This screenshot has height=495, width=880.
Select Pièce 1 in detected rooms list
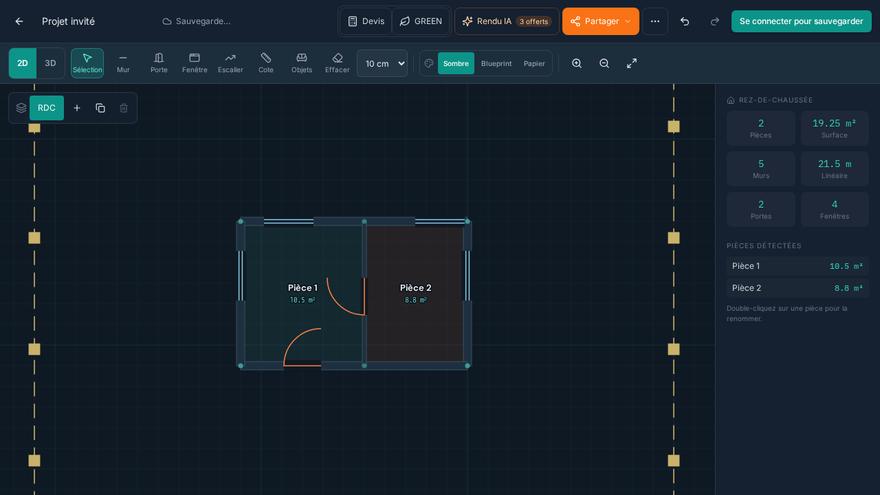pos(797,266)
